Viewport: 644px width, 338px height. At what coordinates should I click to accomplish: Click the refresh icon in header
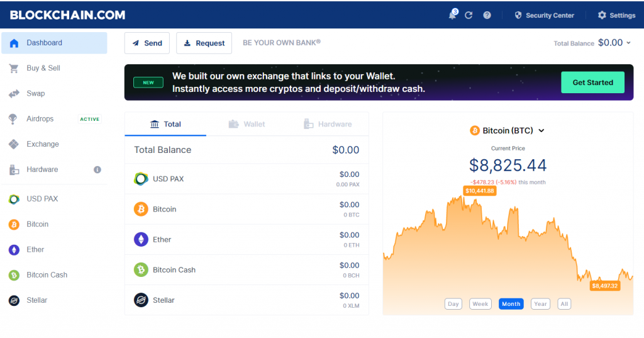(469, 15)
